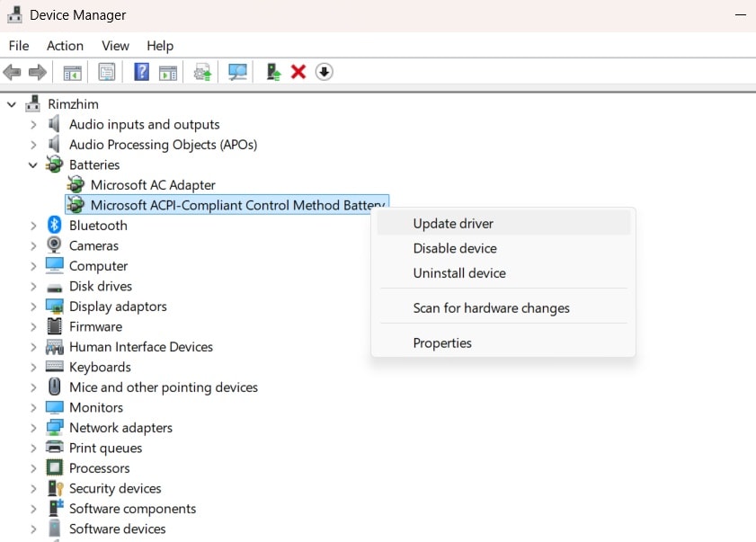Viewport: 756px width, 542px height.
Task: Click the Security devices key icon
Action: coord(55,488)
